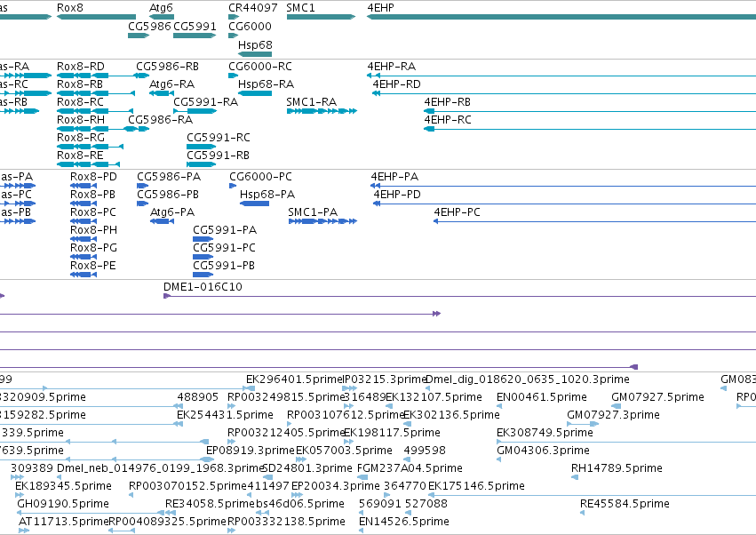Click the CG5991-RA transcript label

tap(206, 102)
